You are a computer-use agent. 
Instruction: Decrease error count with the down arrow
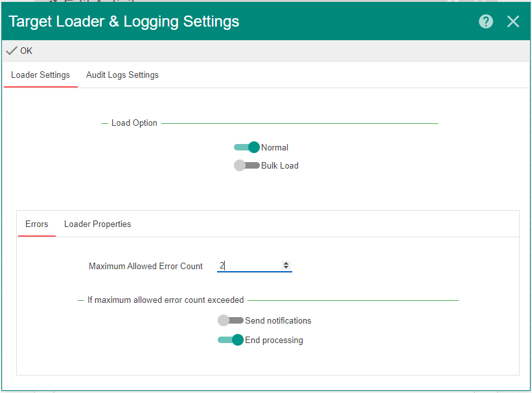pyautogui.click(x=286, y=268)
